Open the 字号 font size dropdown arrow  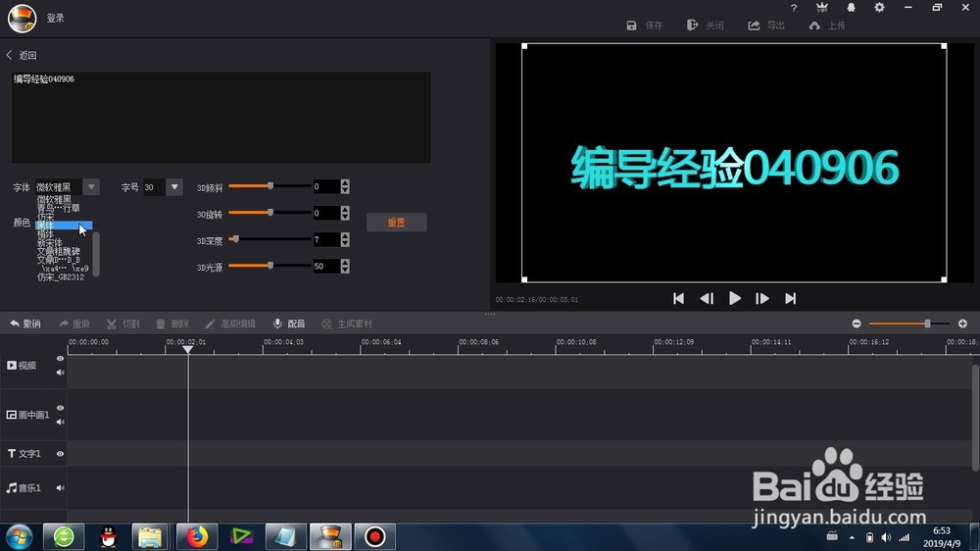pos(174,187)
